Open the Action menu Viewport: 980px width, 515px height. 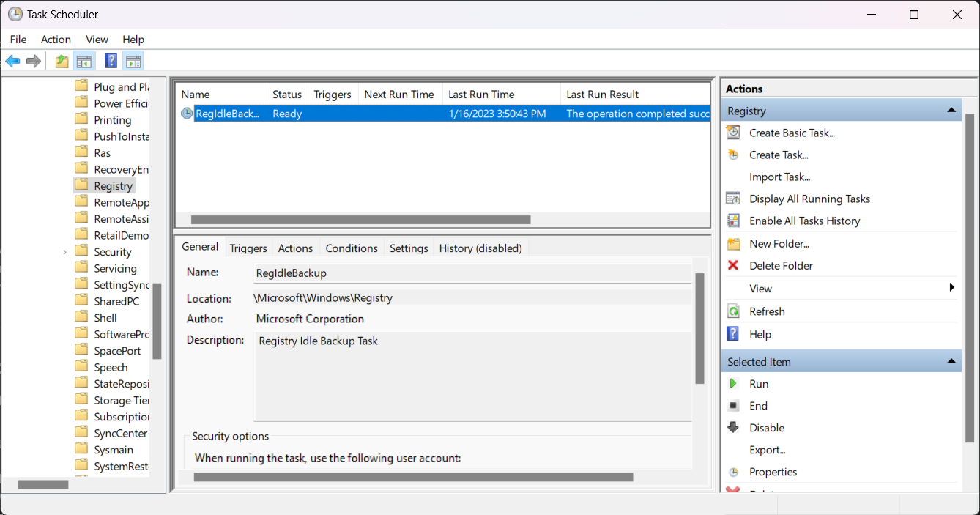56,40
